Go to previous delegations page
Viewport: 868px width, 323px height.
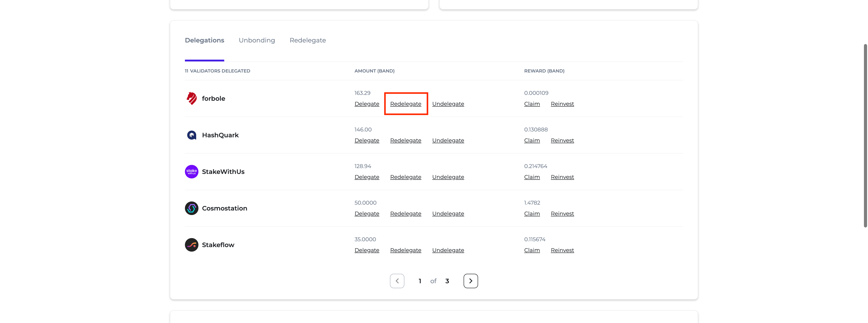397,281
